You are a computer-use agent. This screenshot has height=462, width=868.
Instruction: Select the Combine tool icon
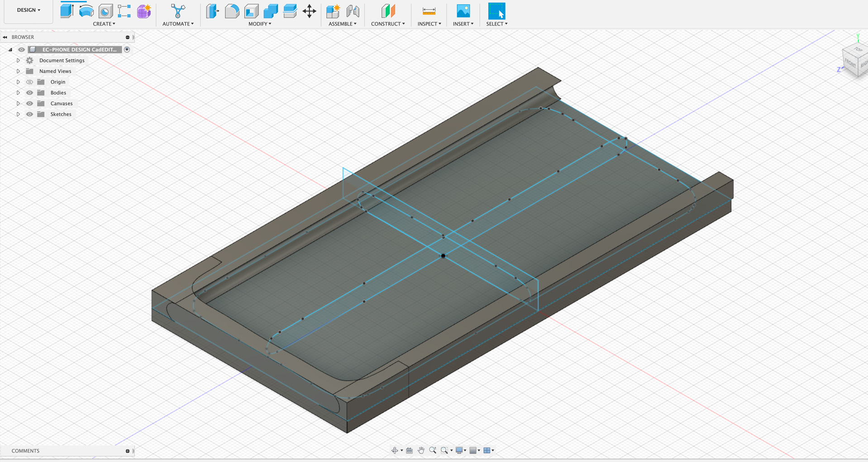click(271, 11)
